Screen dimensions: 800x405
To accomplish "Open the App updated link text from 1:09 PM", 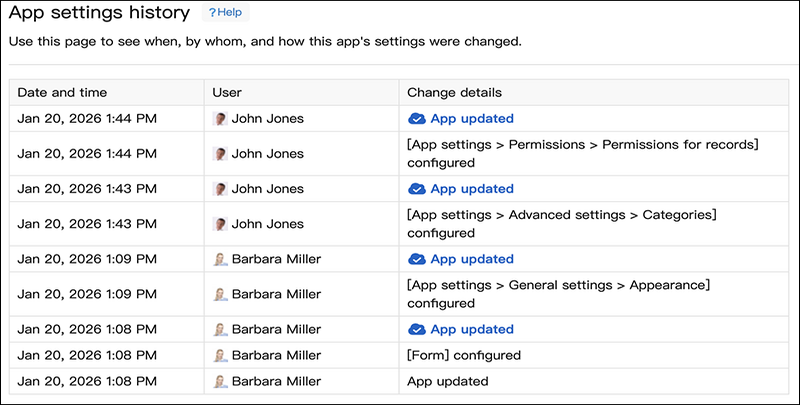I will (472, 259).
